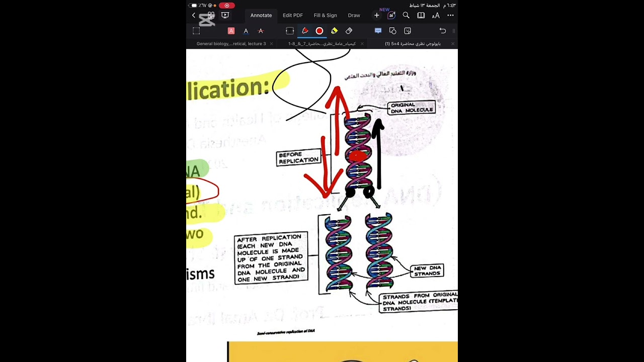Click the Semi-conservative replication of DNA caption
The height and width of the screenshot is (362, 644).
click(x=286, y=332)
